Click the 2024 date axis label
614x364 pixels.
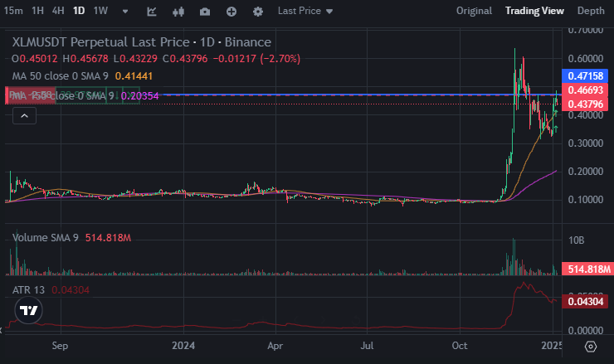coord(183,346)
